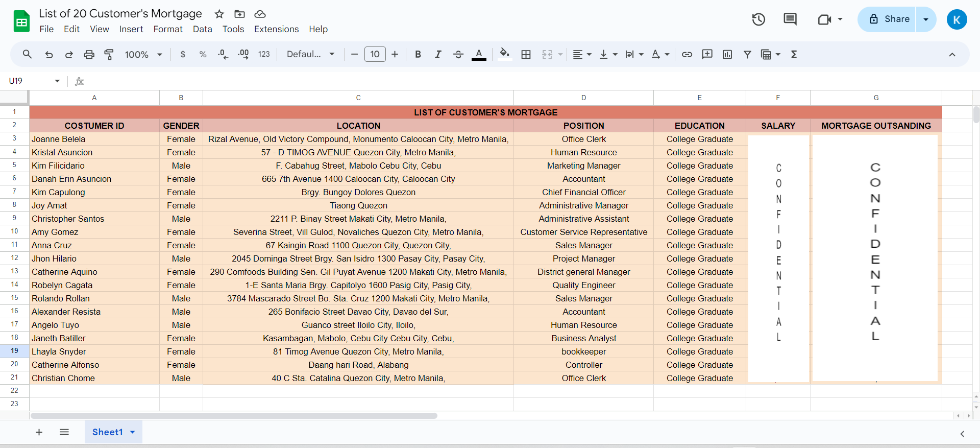Viewport: 980px width, 448px height.
Task: Open Sheet1 tab options arrow
Action: pos(133,432)
